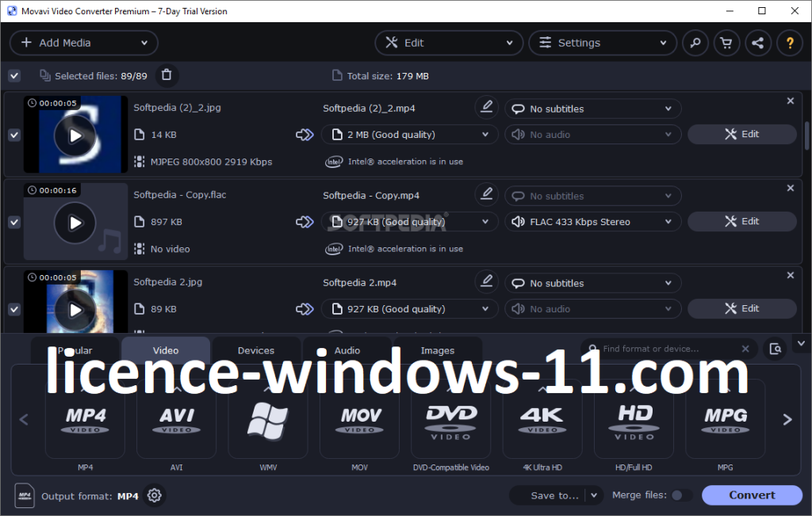812x516 pixels.
Task: Uncheck the Softpedia - Copy.flac file checkbox
Action: click(14, 222)
